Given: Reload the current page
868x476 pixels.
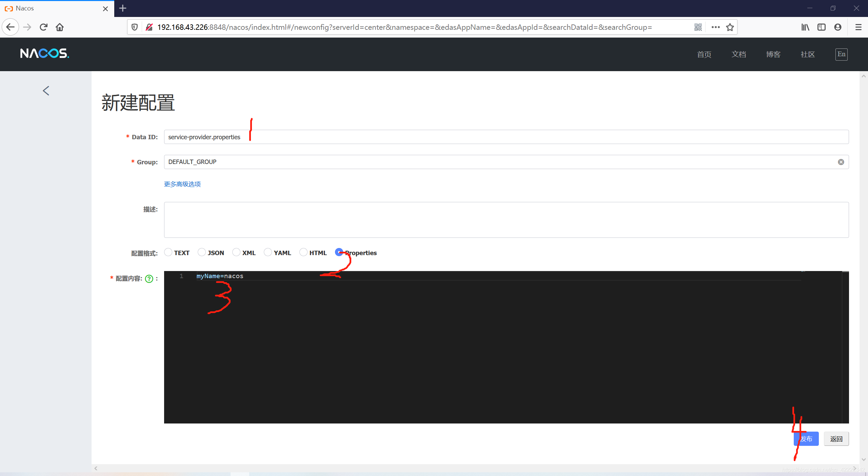Looking at the screenshot, I should (x=43, y=27).
